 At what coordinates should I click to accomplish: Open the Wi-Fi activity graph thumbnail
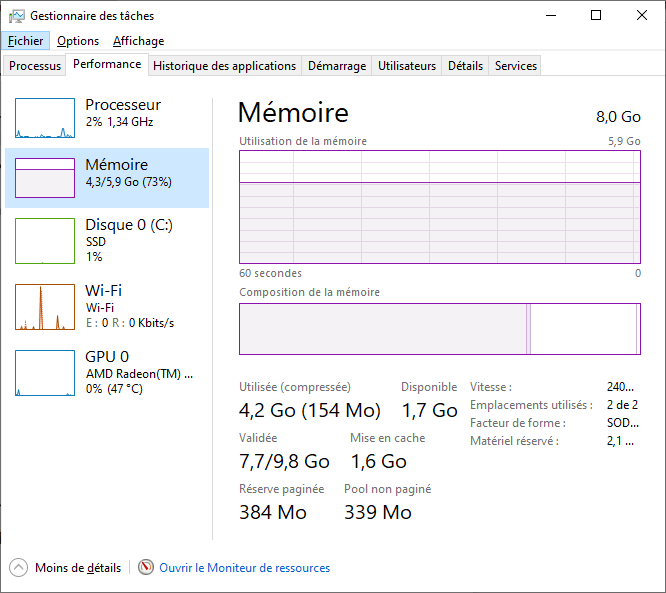point(45,307)
